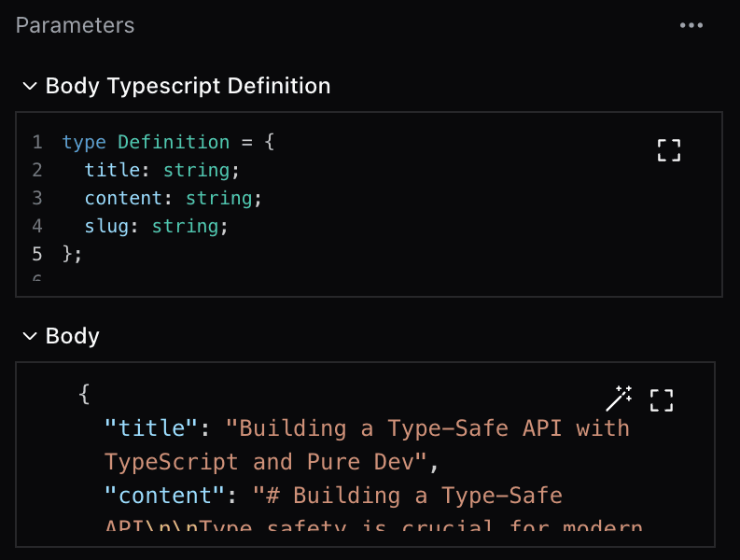The width and height of the screenshot is (740, 560).
Task: Click the magic wand icon in Body
Action: (x=619, y=399)
